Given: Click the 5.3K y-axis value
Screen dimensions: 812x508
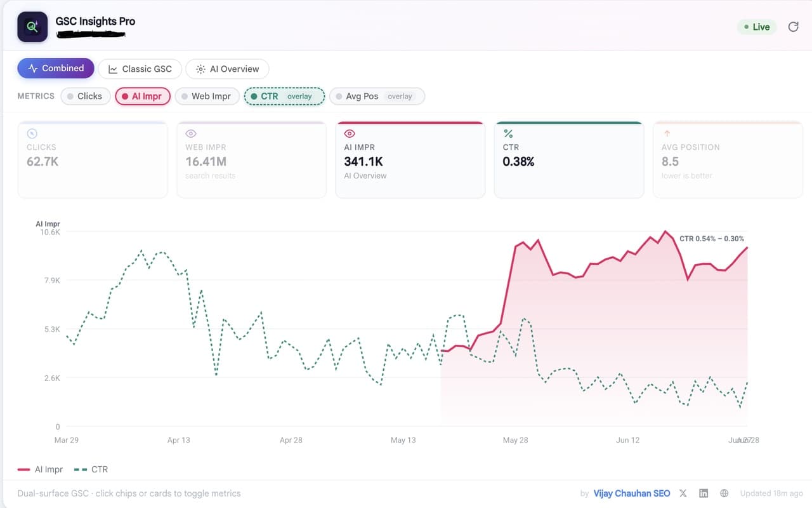Looking at the screenshot, I should (x=52, y=329).
